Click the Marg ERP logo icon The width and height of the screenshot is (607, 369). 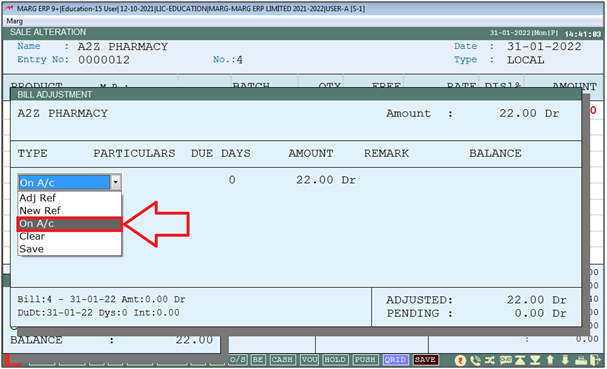9,8
